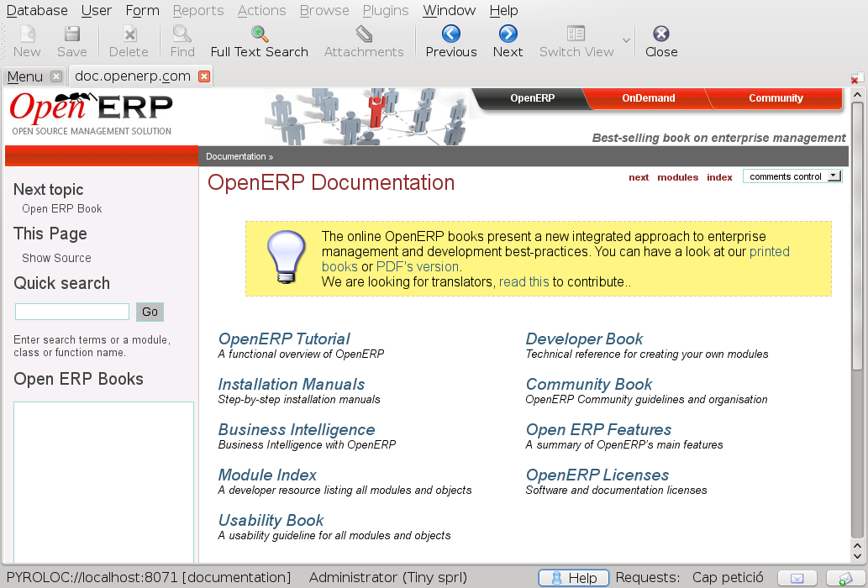868x588 pixels.
Task: Click the Help button in status bar
Action: [x=574, y=578]
